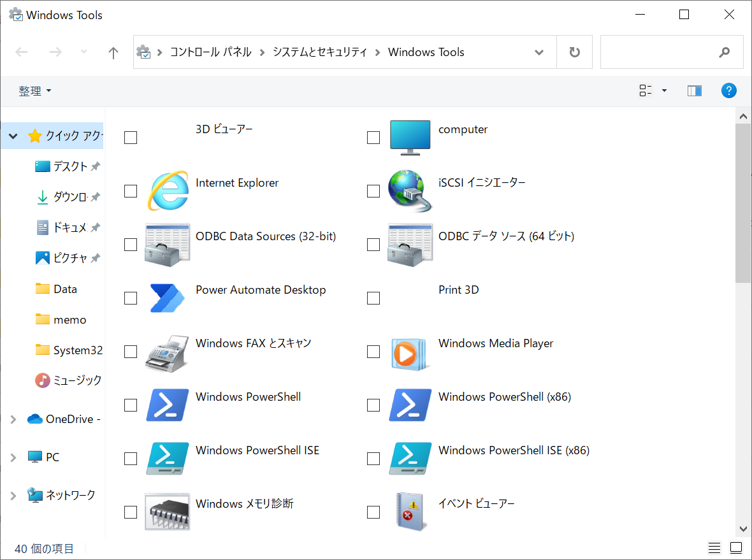Open the Windows メモリ診断 chip icon
Screen dimensions: 752x560
coord(168,512)
